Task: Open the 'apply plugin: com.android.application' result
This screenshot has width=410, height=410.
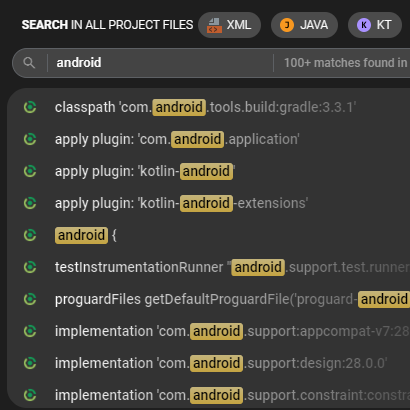Action: coord(209,139)
